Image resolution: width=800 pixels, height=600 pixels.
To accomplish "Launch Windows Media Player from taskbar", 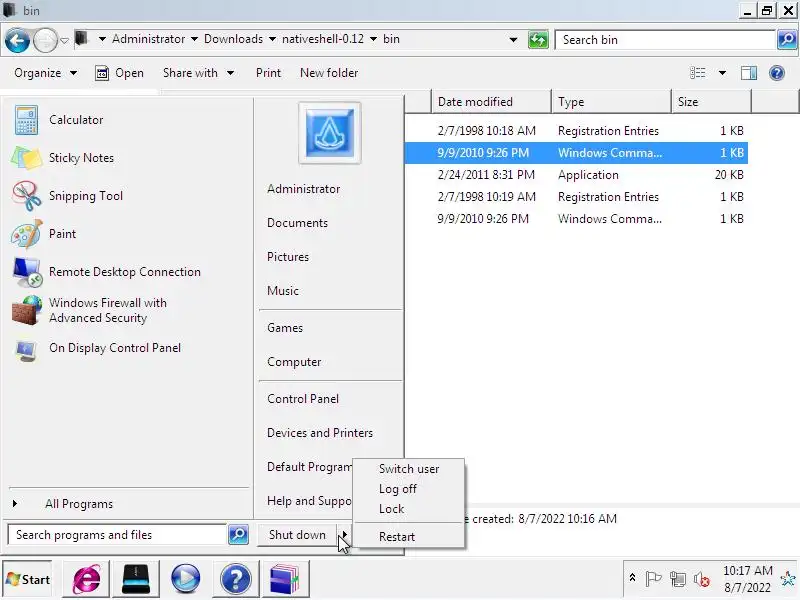I will pyautogui.click(x=185, y=579).
